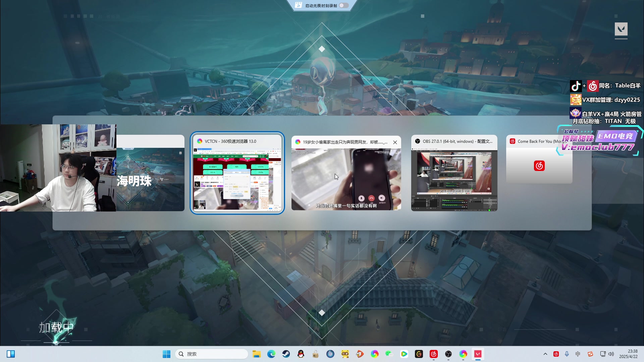Click the red NetEase logo in music thumbnail
Viewport: 644px width, 362px height.
pos(539,166)
